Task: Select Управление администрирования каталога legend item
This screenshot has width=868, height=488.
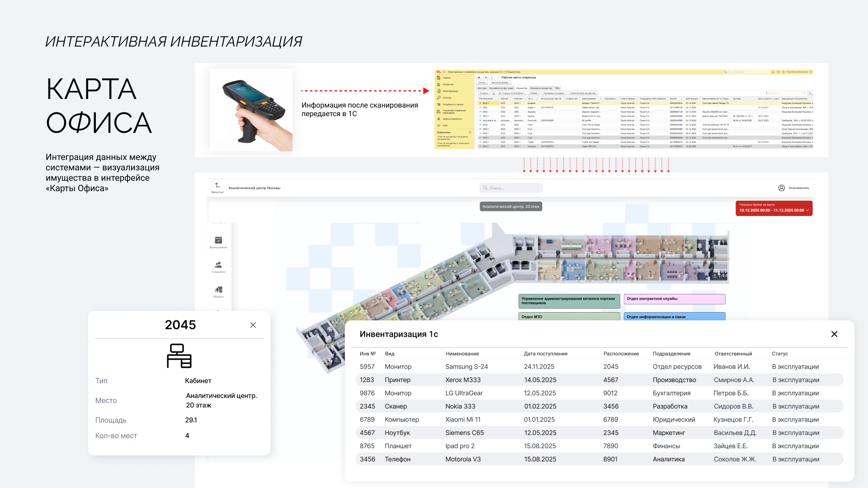Action: pos(569,301)
